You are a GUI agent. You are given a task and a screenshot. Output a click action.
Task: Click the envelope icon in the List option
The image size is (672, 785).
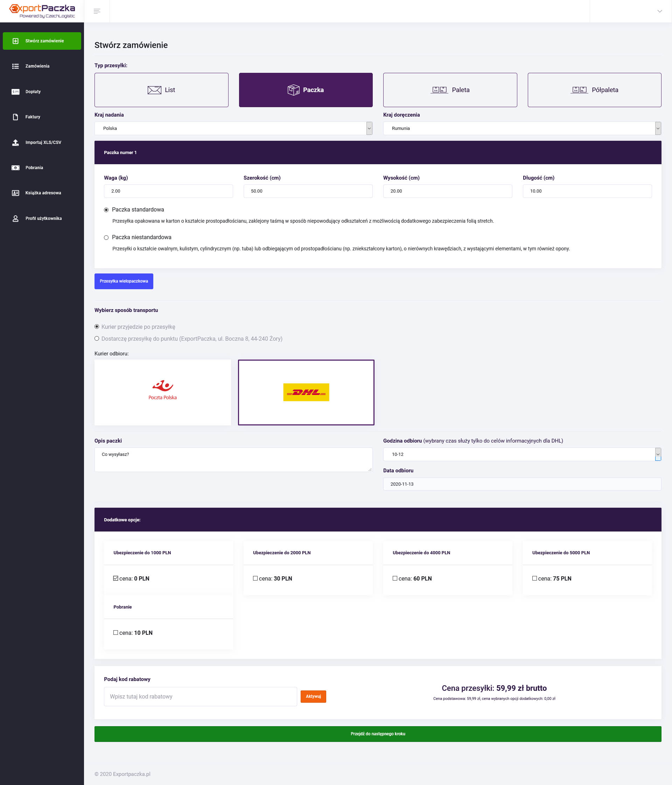click(155, 90)
